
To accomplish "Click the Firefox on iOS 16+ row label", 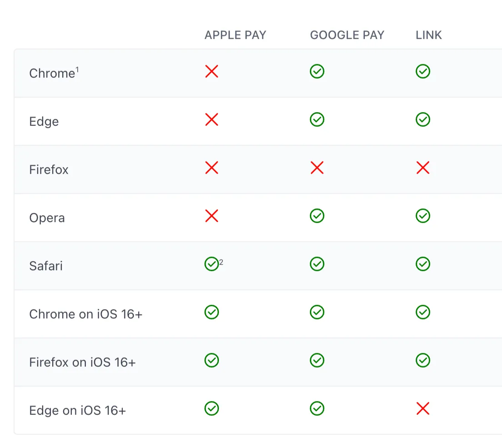I will click(x=82, y=362).
